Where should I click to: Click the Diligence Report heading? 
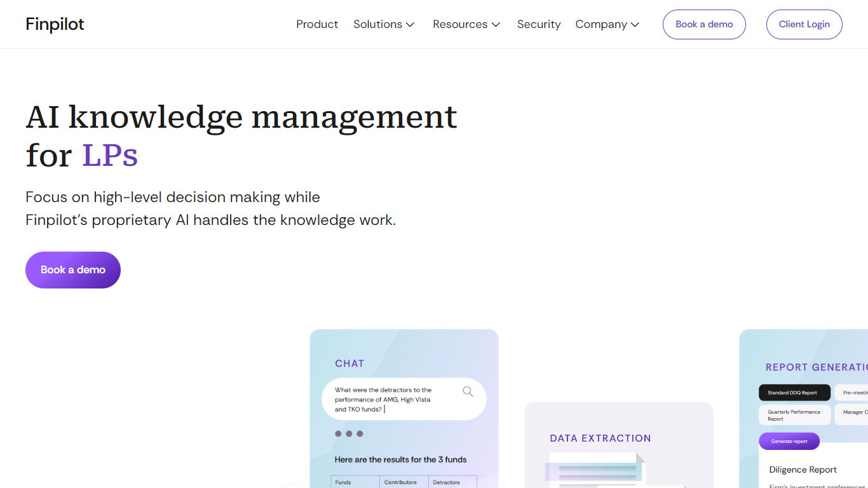click(x=803, y=470)
